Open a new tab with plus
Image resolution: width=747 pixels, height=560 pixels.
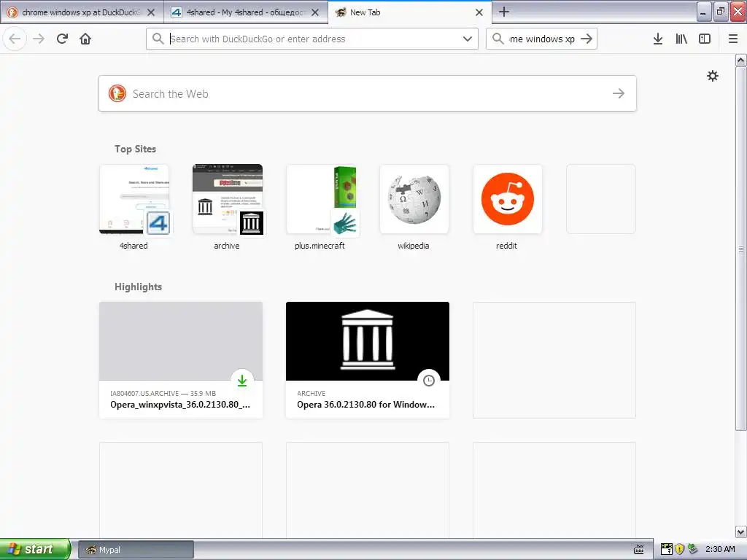pos(504,12)
